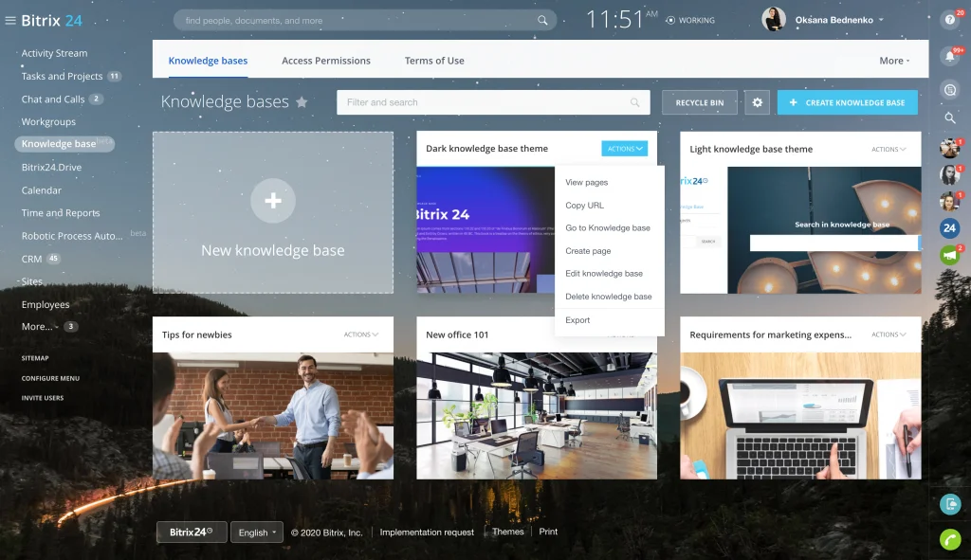Viewport: 971px width, 560px height.
Task: Select Edit knowledge base
Action: (x=604, y=274)
